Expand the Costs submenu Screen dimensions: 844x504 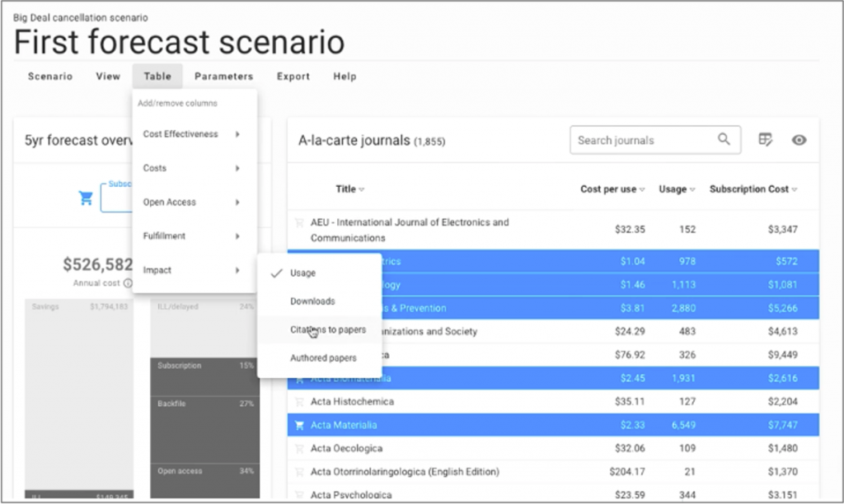(x=195, y=168)
